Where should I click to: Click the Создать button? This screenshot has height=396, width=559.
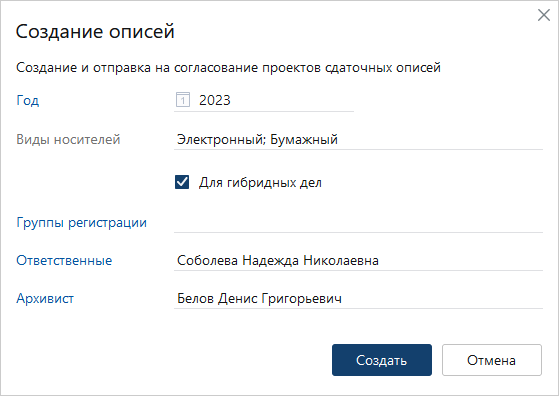[x=382, y=360]
